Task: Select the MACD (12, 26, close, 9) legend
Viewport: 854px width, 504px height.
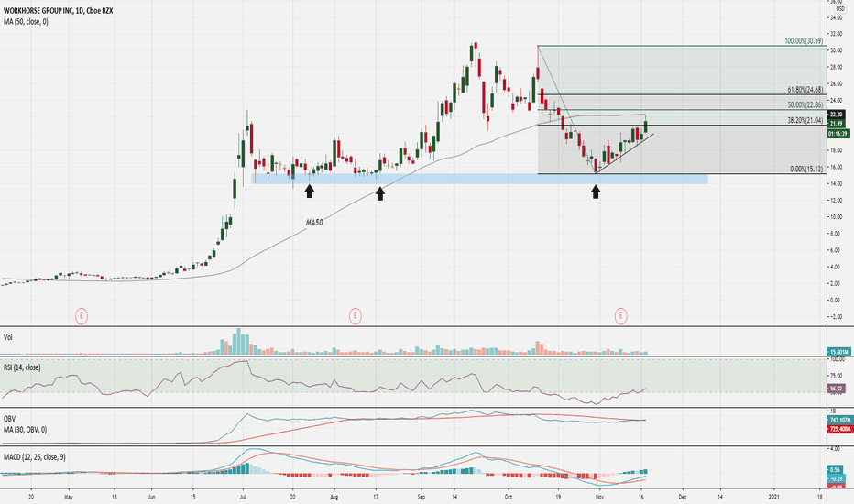Action: click(x=34, y=457)
